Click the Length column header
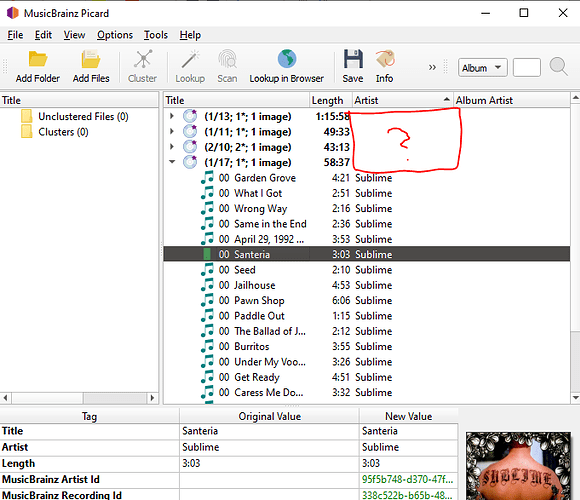Viewport: 580px width, 500px height. pos(330,100)
